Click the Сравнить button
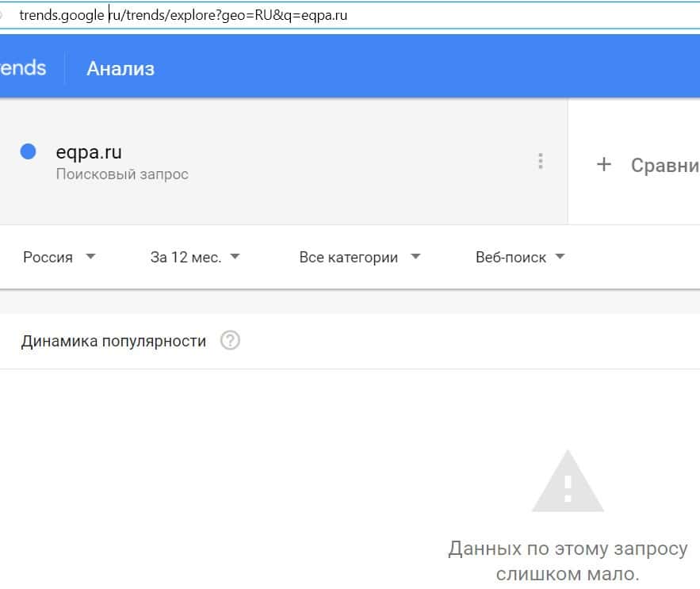Viewport: 700px width, 589px height. pos(664,166)
